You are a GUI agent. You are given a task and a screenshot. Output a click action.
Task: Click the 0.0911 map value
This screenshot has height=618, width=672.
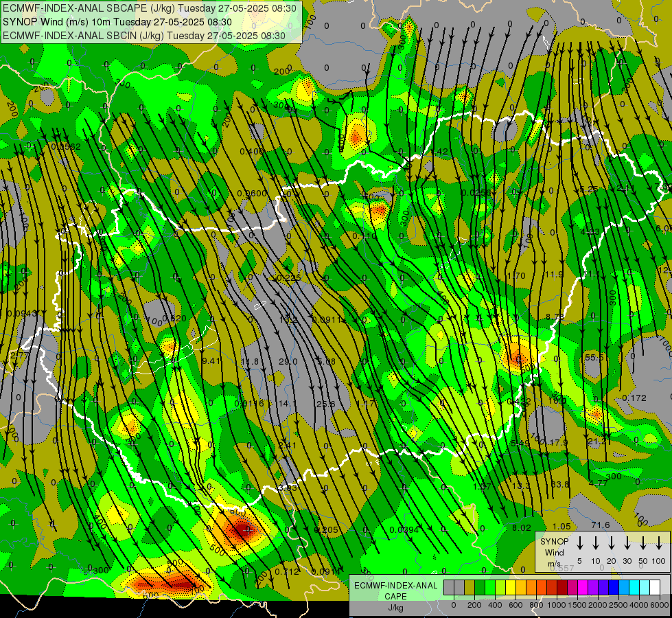(327, 319)
